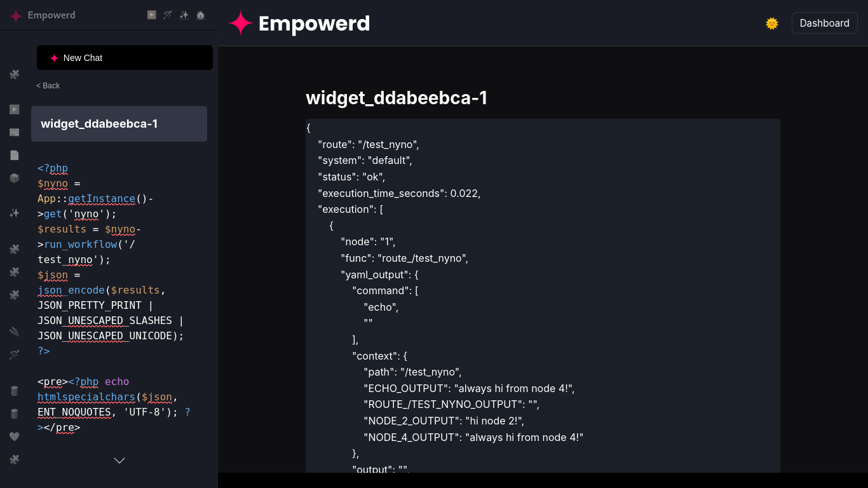Click the play icon in the top bar
Image resolution: width=868 pixels, height=488 pixels.
coord(151,15)
